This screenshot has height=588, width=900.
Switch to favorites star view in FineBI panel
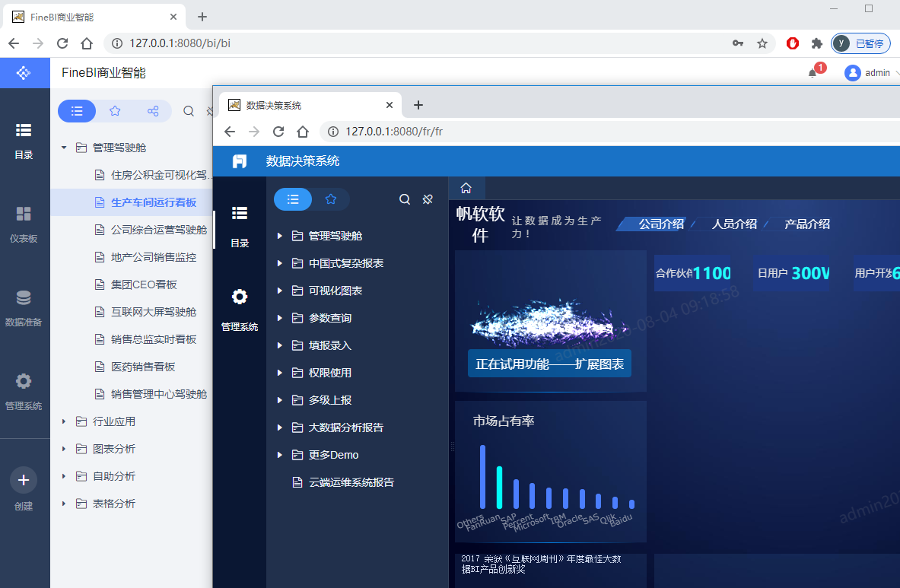[115, 111]
